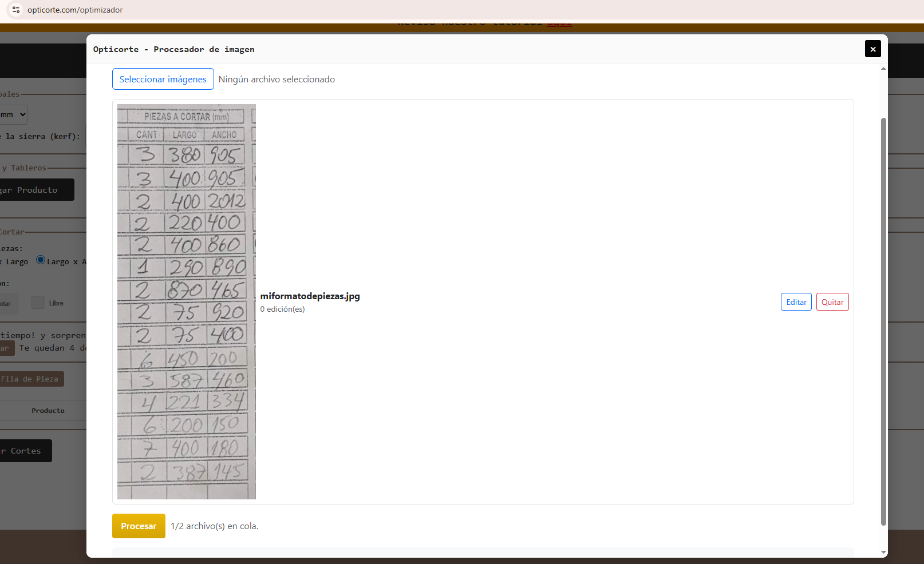This screenshot has height=564, width=924.
Task: Open the handwritten pieces table thumbnail
Action: point(187,301)
